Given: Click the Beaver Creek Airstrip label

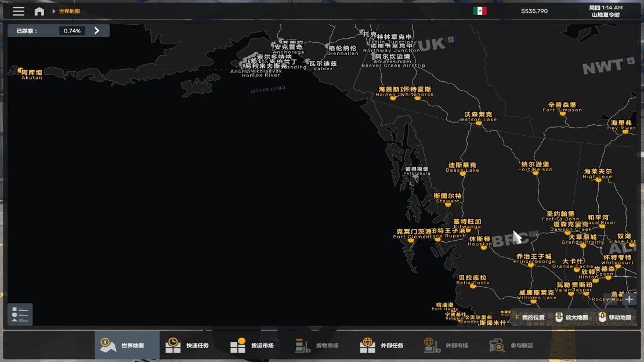Looking at the screenshot, I should pyautogui.click(x=393, y=66).
